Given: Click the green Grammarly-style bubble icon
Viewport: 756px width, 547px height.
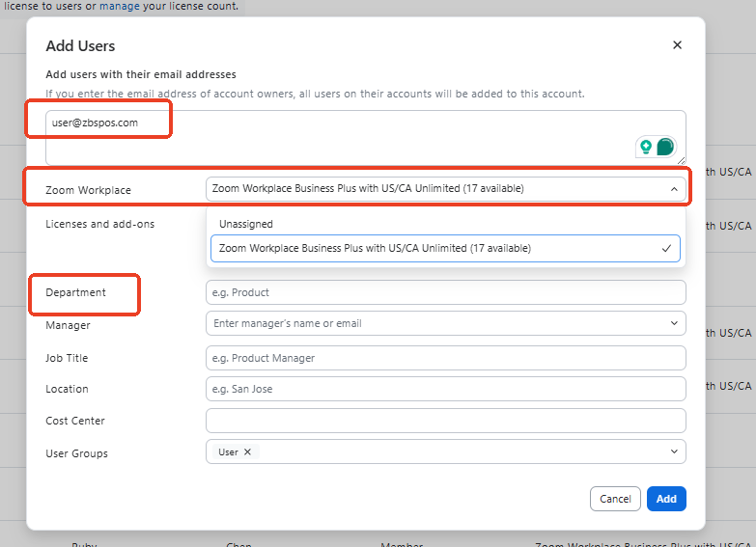Looking at the screenshot, I should 665,147.
